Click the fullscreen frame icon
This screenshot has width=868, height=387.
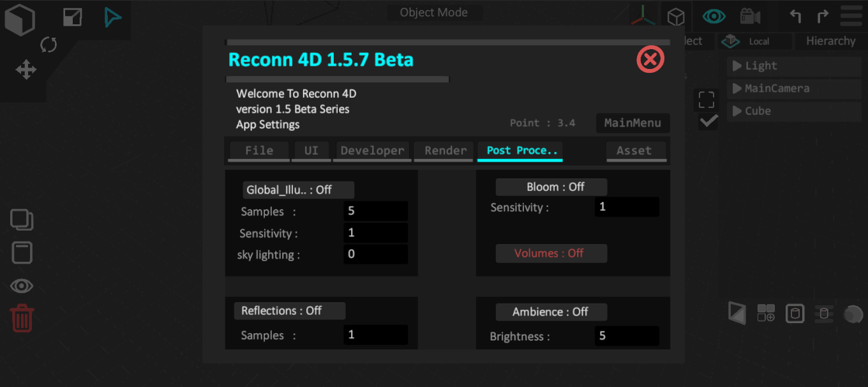click(707, 100)
